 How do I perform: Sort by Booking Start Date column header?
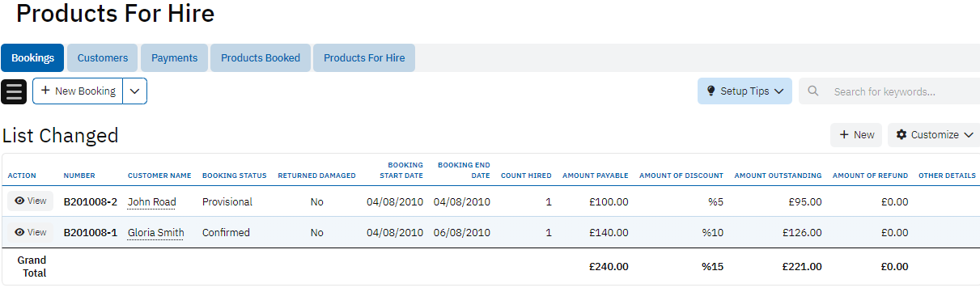tap(401, 170)
